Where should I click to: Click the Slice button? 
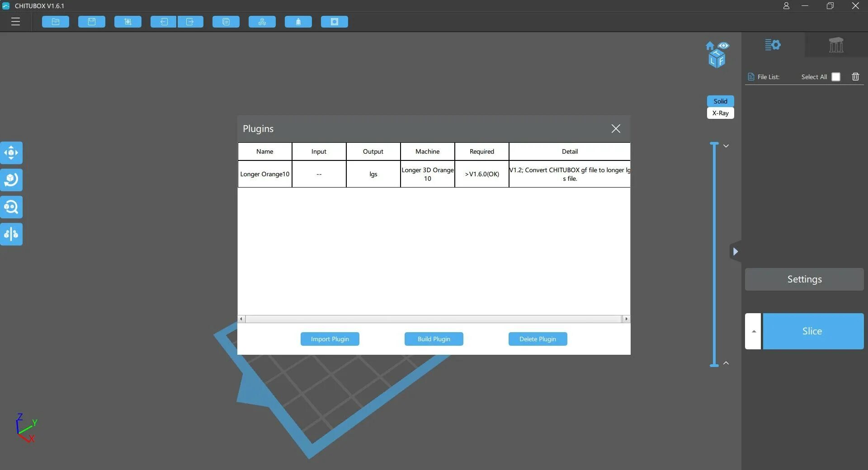[x=813, y=331]
